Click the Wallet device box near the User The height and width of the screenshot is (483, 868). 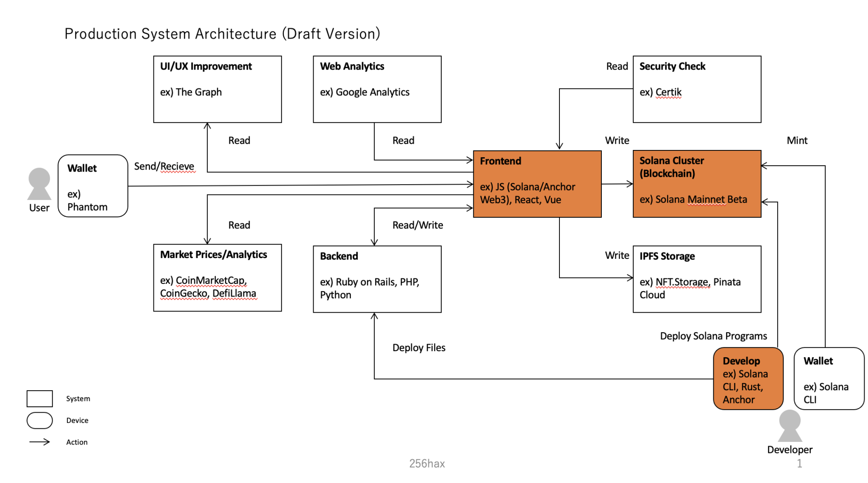[92, 186]
